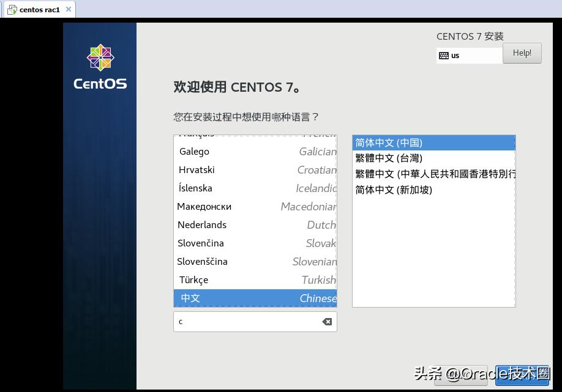The height and width of the screenshot is (392, 562).
Task: Click the tab icon beside 'centos rac1'
Action: [11, 9]
